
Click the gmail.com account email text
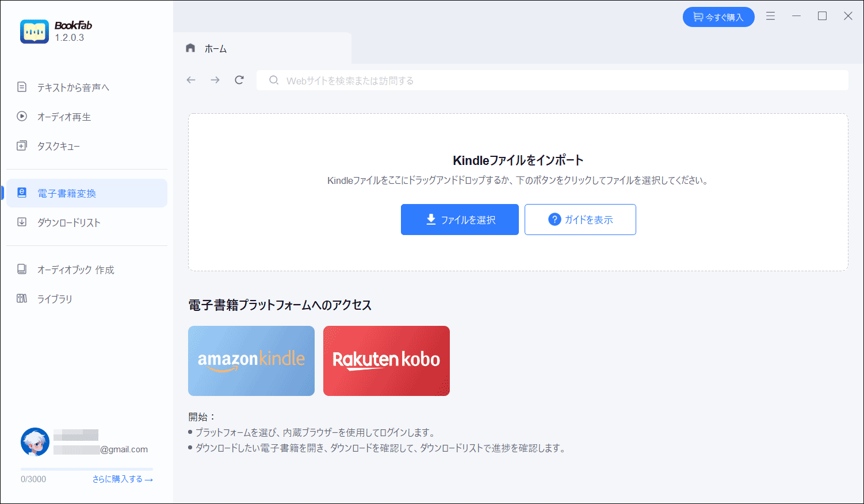(x=101, y=449)
